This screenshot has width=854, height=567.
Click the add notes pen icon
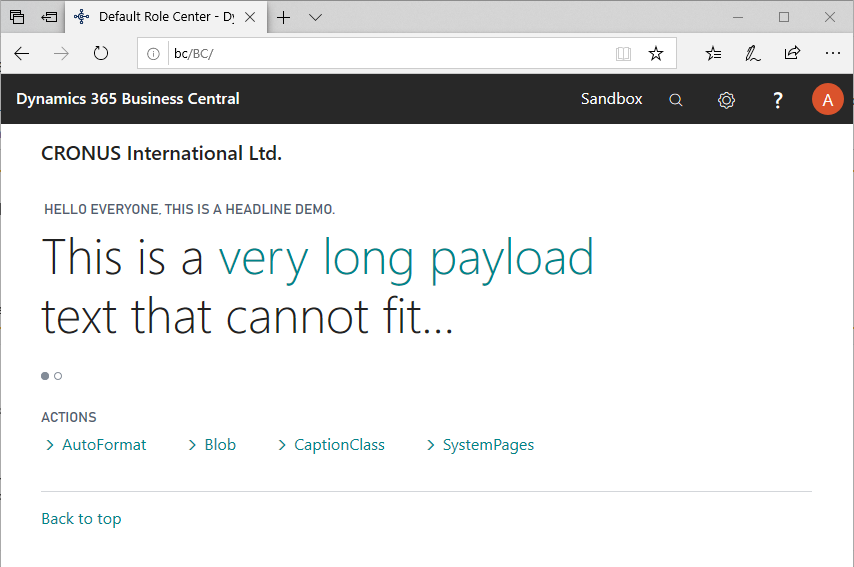tap(752, 54)
